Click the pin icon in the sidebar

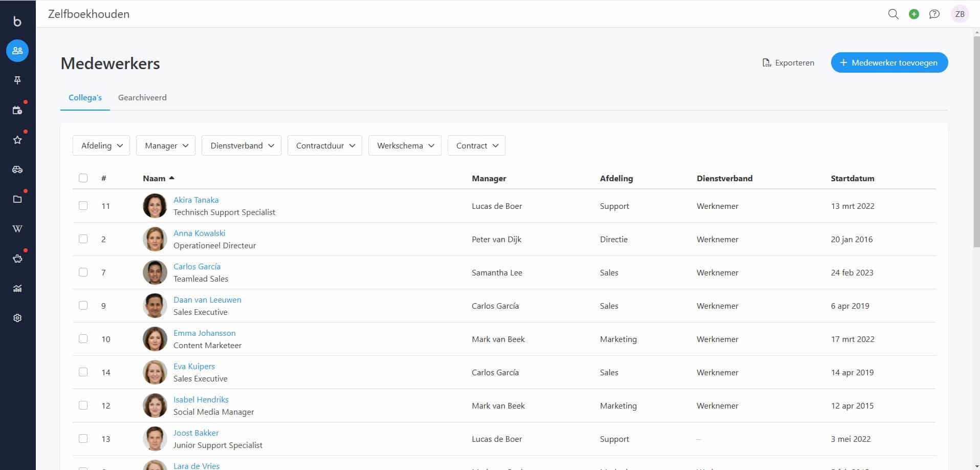[17, 80]
